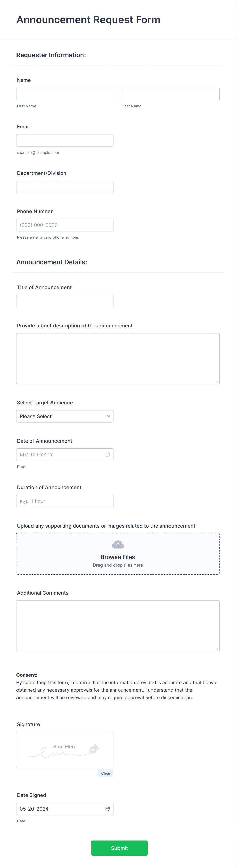Click the brief description text area

[118, 358]
